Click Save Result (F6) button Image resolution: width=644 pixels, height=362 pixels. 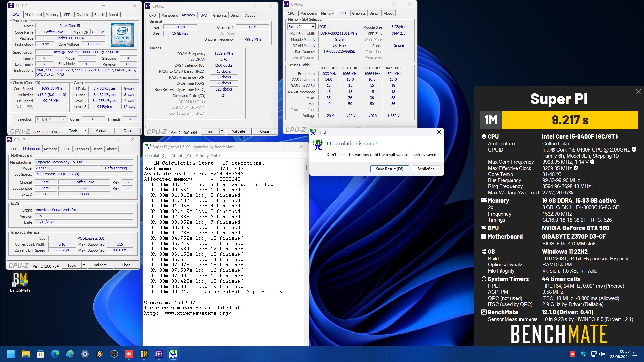389,169
